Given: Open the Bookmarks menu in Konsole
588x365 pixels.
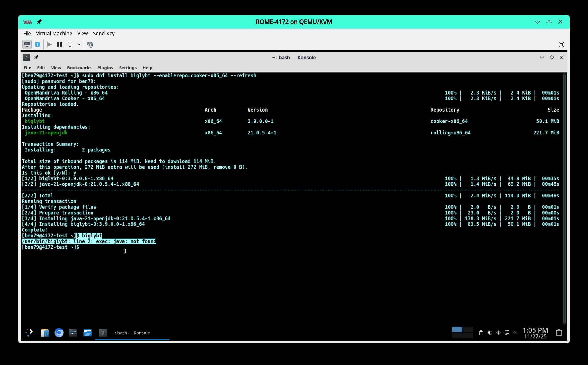Looking at the screenshot, I should pyautogui.click(x=79, y=68).
